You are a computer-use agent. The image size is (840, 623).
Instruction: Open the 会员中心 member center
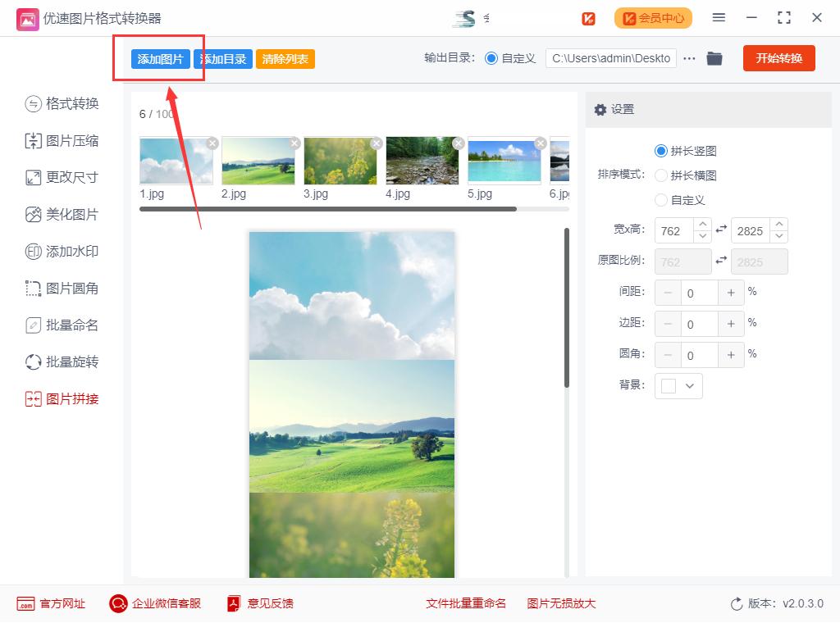point(653,17)
